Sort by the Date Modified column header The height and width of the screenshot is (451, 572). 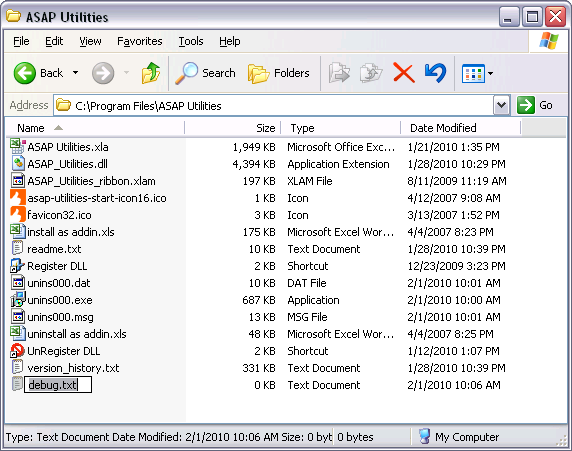tap(460, 128)
